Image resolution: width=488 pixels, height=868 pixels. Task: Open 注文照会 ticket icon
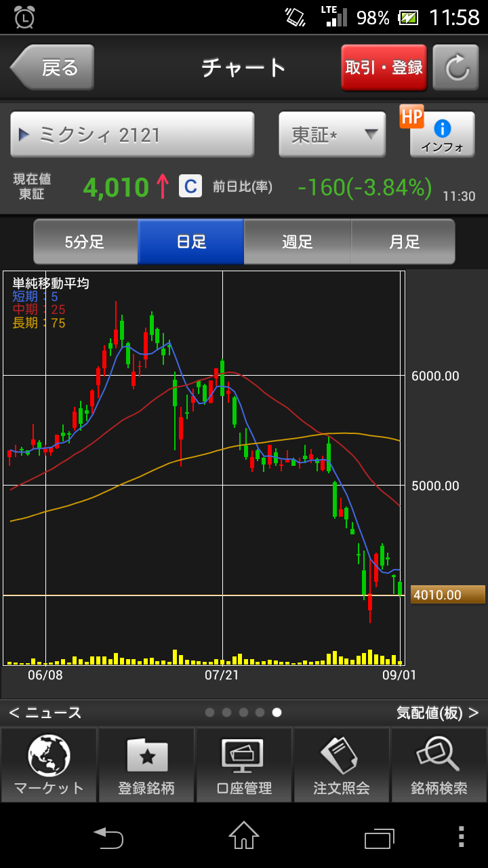click(x=342, y=765)
